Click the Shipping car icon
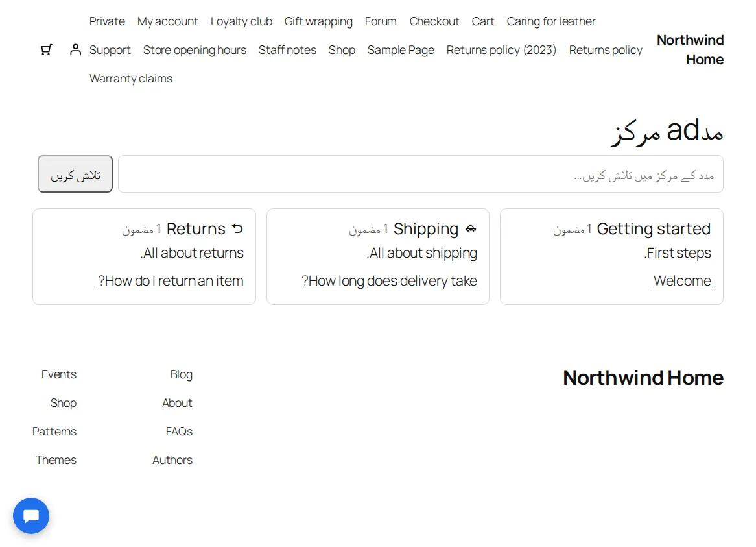Viewport: 756px width, 547px height. 471,228
